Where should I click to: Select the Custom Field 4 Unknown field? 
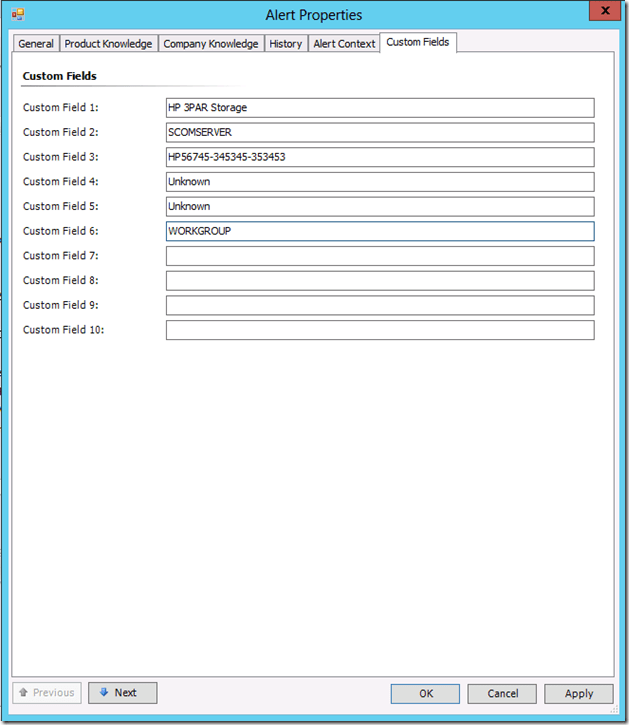coord(380,182)
